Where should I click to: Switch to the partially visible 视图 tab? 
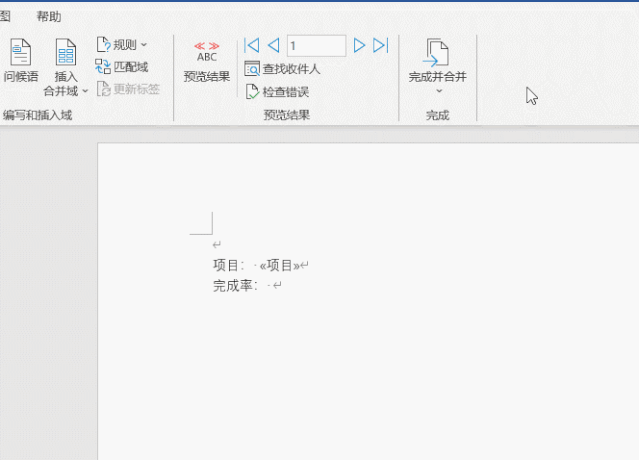pyautogui.click(x=5, y=17)
